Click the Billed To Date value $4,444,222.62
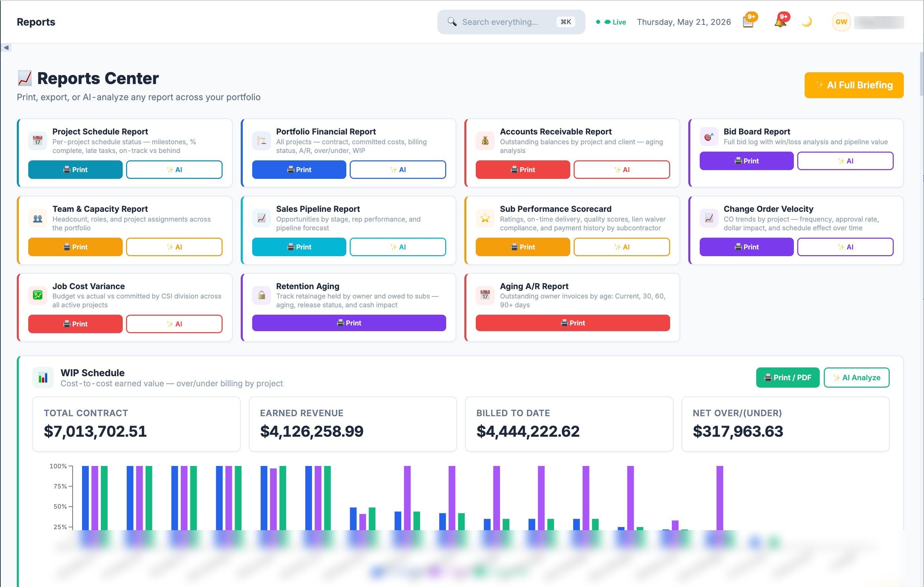The width and height of the screenshot is (924, 587). click(x=528, y=432)
